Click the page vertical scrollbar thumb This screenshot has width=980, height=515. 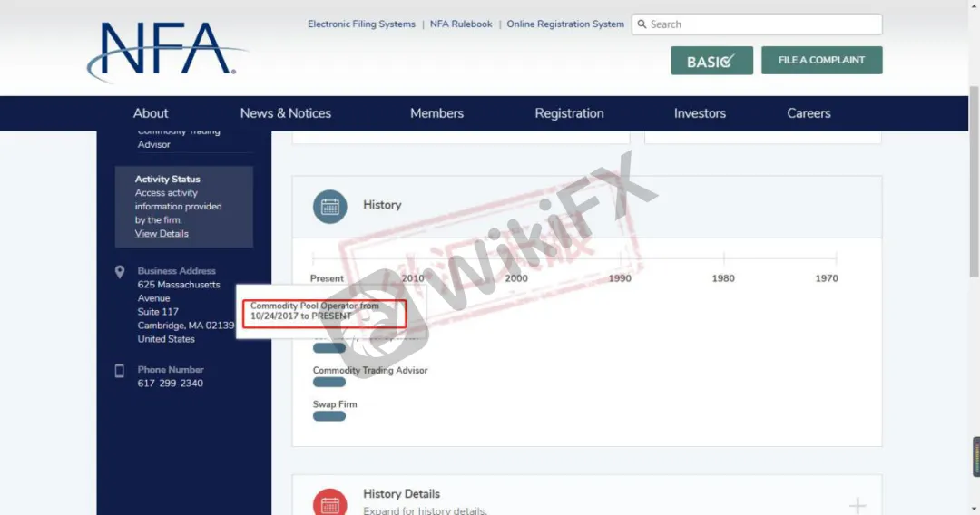974,181
